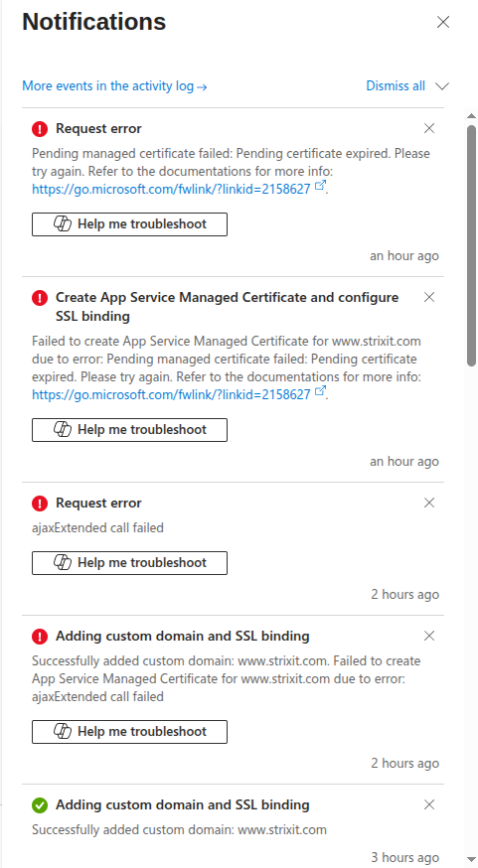Dismiss the successful Adding custom domain notification
The image size is (478, 868).
(x=428, y=804)
